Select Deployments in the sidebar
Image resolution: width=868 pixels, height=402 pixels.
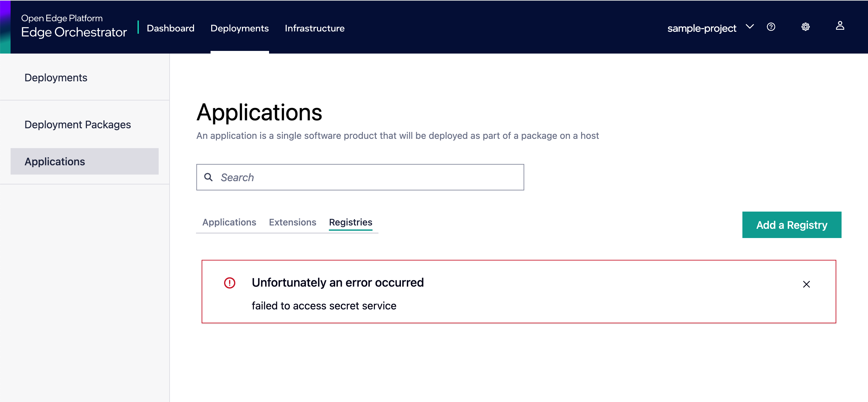[x=56, y=77]
